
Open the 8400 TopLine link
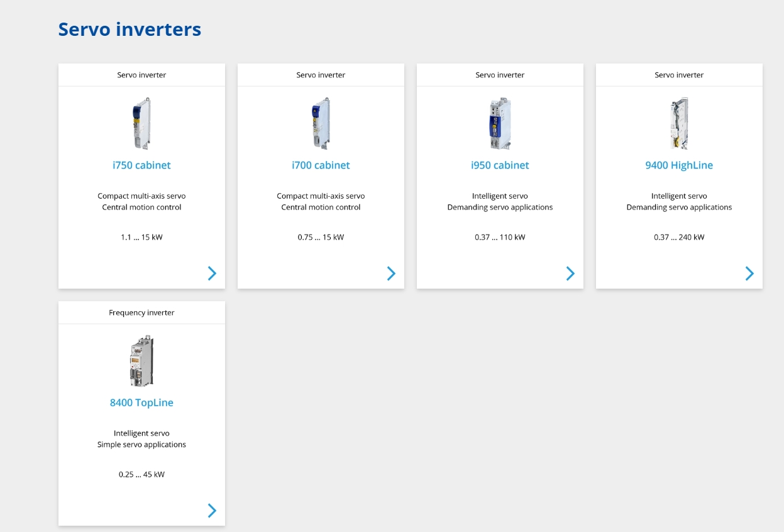[141, 403]
